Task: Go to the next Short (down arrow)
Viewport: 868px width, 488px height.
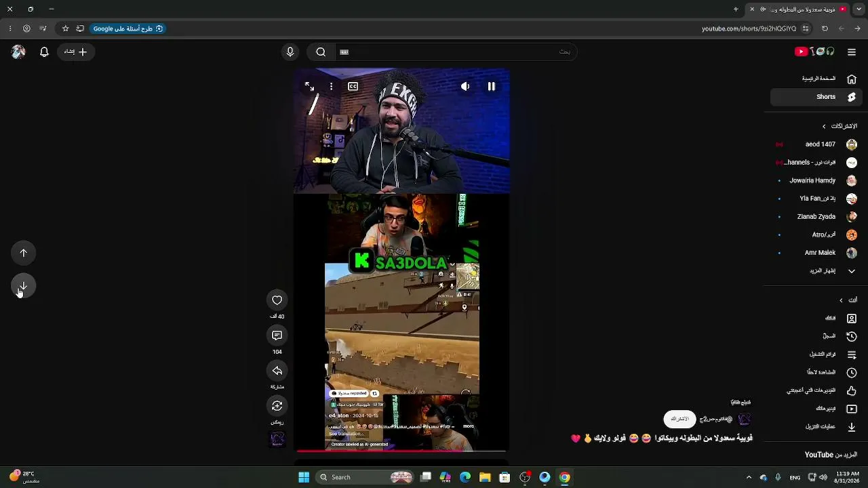Action: coord(24,286)
